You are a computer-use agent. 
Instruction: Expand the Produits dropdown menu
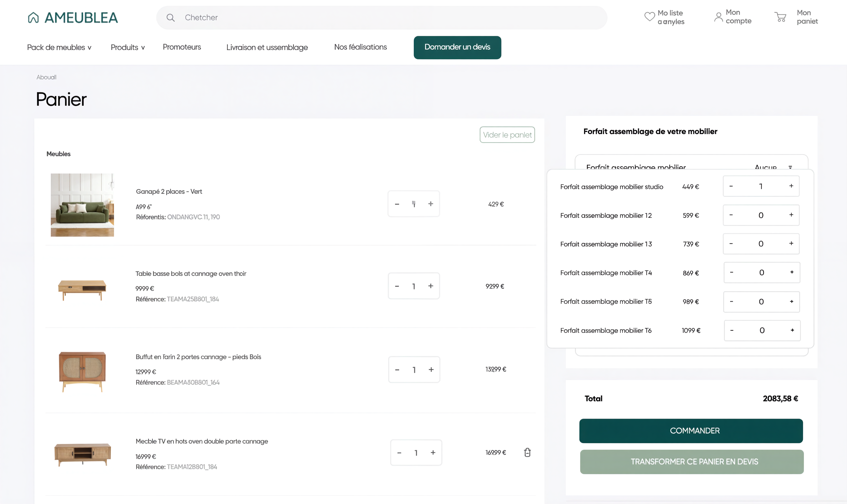point(127,47)
